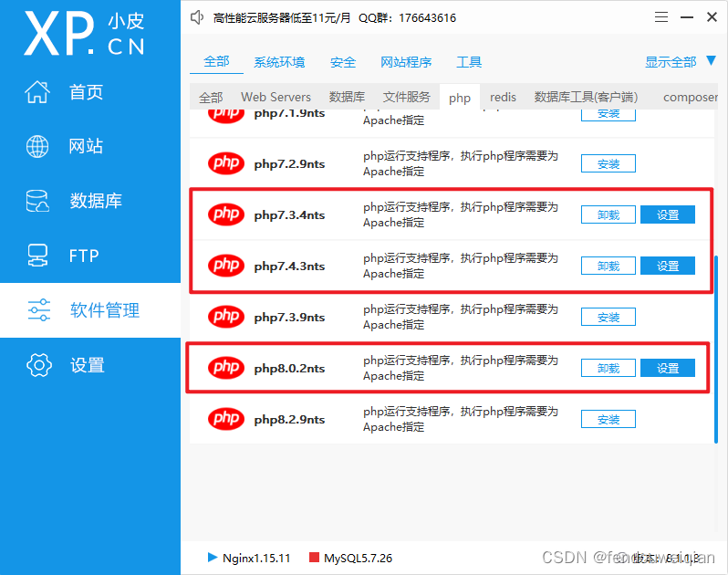Image resolution: width=728 pixels, height=575 pixels.
Task: Click the speaker announcement icon
Action: point(197,17)
